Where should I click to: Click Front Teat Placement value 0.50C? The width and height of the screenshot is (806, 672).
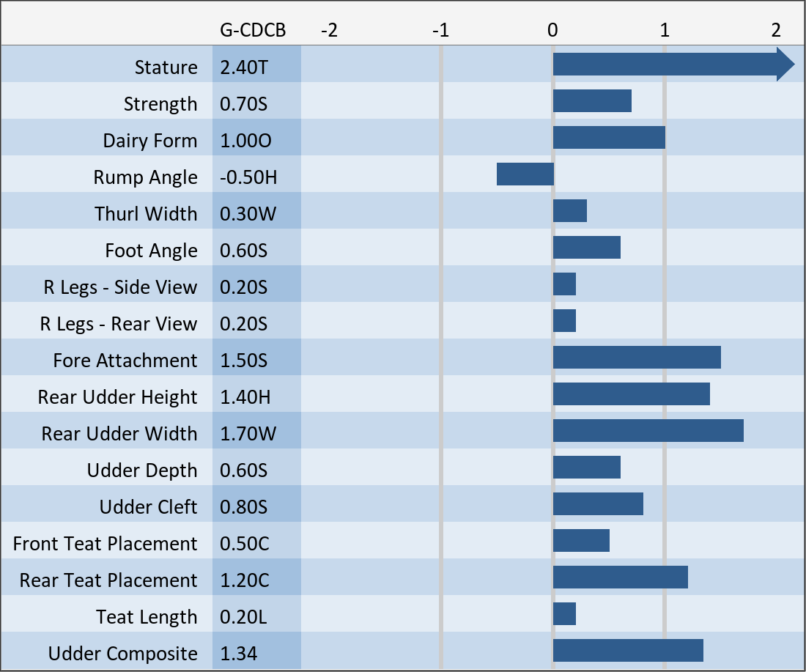tap(245, 544)
